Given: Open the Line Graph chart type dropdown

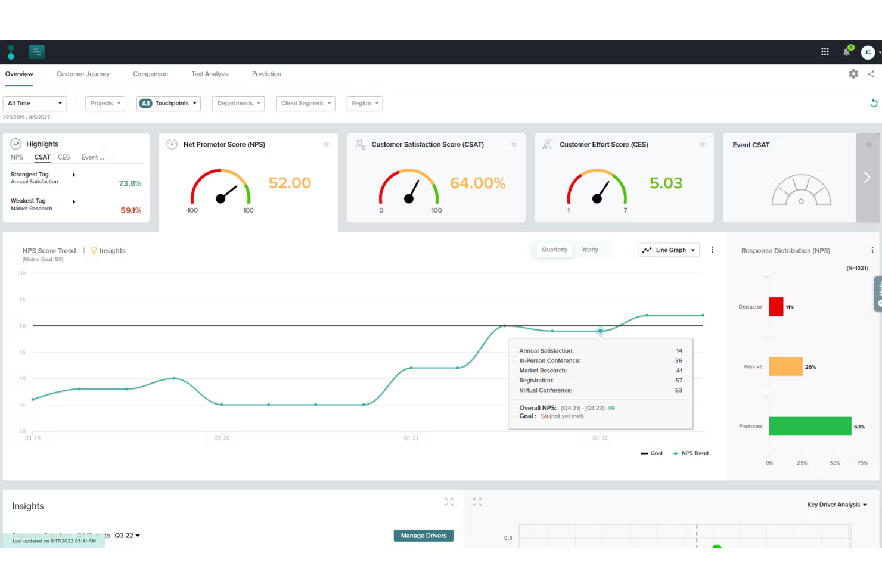Looking at the screenshot, I should point(668,250).
